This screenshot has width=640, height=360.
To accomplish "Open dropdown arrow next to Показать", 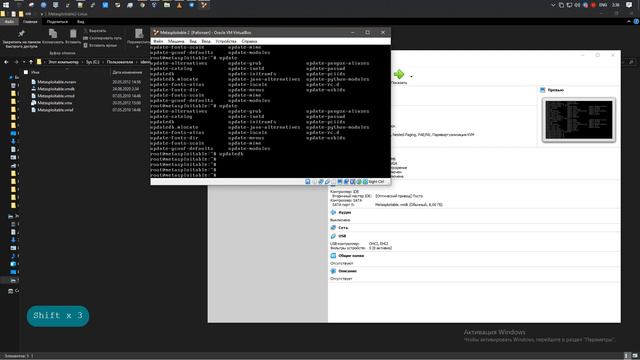I will pyautogui.click(x=411, y=76).
